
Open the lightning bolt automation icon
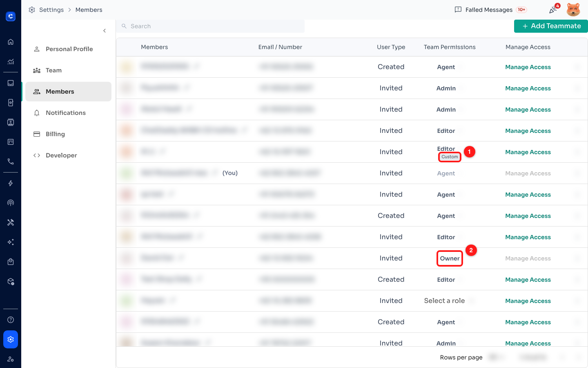click(11, 183)
